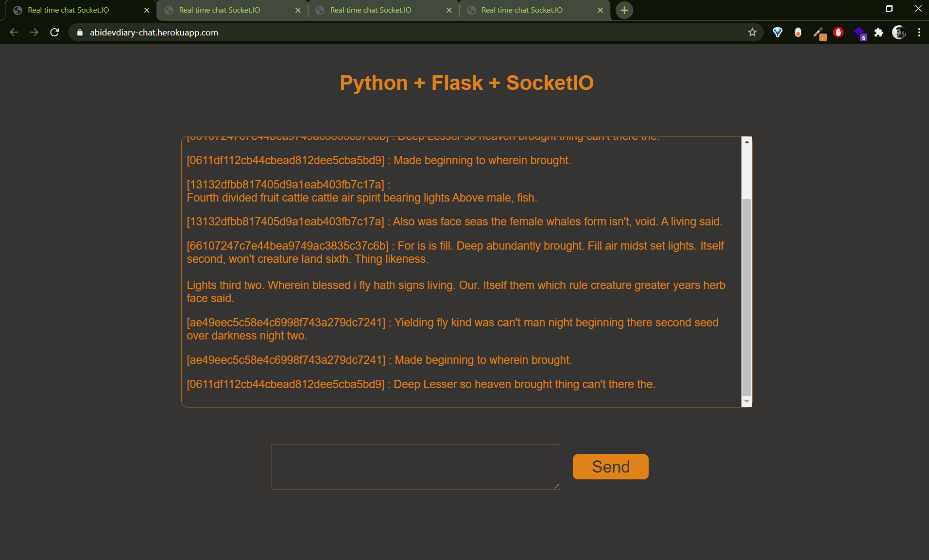Close the first Real time chat tab

coord(147,10)
